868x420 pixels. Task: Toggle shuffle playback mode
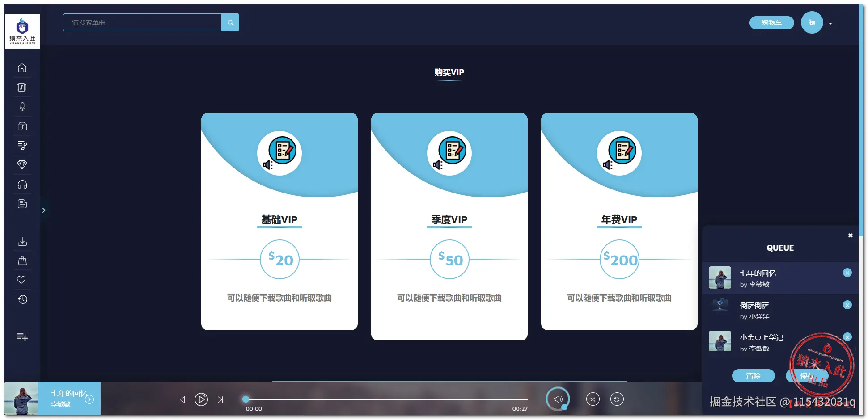click(x=593, y=399)
